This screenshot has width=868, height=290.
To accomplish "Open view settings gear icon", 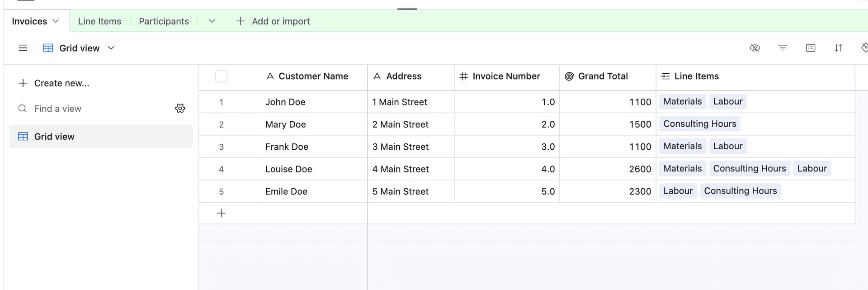I will [x=180, y=109].
